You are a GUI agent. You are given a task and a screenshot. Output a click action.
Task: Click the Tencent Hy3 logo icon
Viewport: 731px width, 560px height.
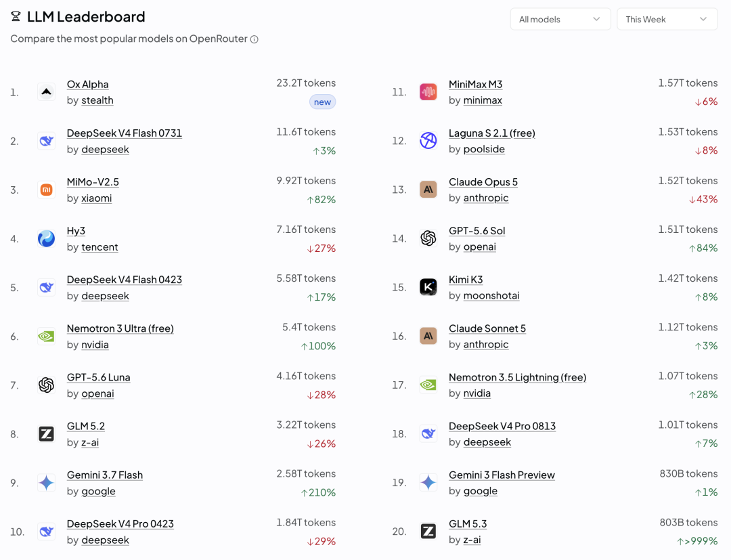46,239
